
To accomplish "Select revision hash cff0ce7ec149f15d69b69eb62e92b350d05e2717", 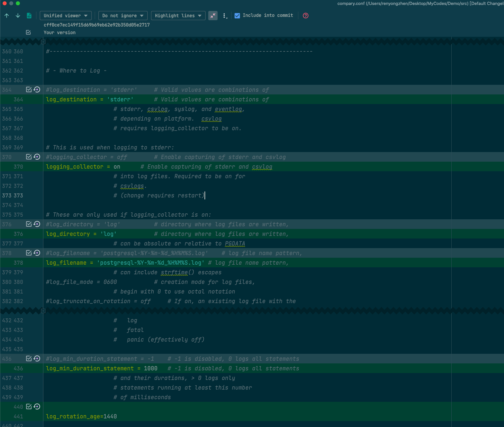I will pyautogui.click(x=97, y=25).
